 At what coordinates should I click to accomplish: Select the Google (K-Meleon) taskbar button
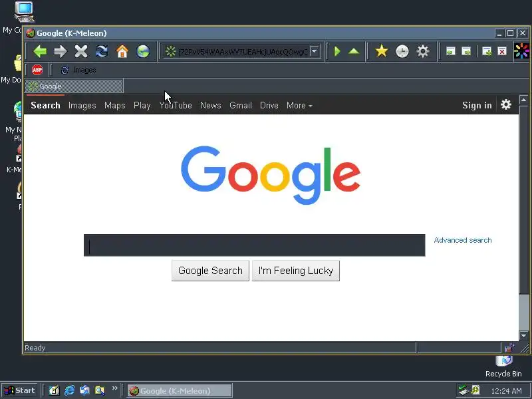point(180,391)
